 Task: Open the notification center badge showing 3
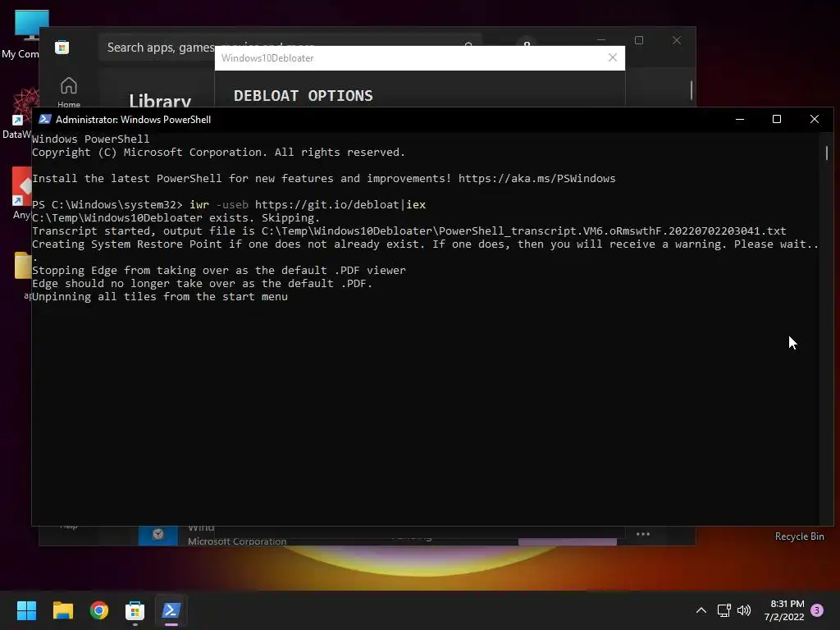pyautogui.click(x=817, y=610)
